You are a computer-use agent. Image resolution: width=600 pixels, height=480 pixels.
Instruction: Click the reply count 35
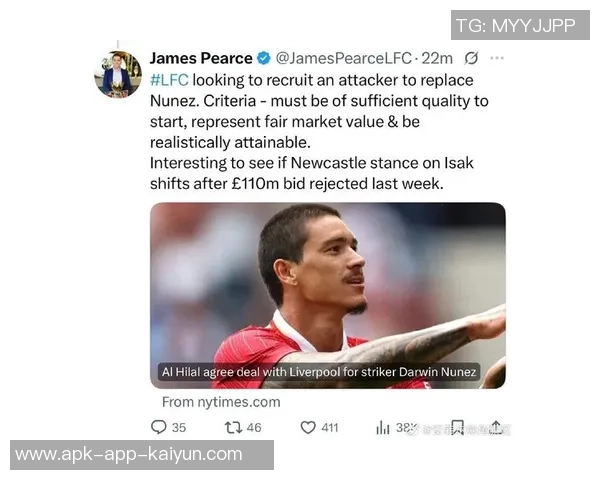[x=179, y=428]
